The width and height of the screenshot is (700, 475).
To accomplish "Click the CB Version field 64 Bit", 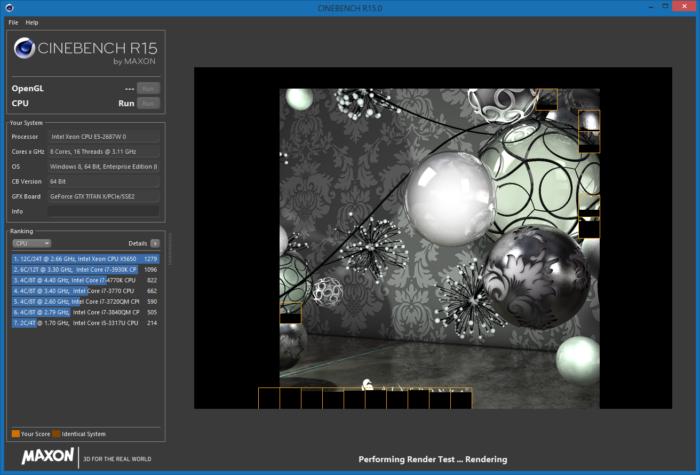I will point(104,182).
